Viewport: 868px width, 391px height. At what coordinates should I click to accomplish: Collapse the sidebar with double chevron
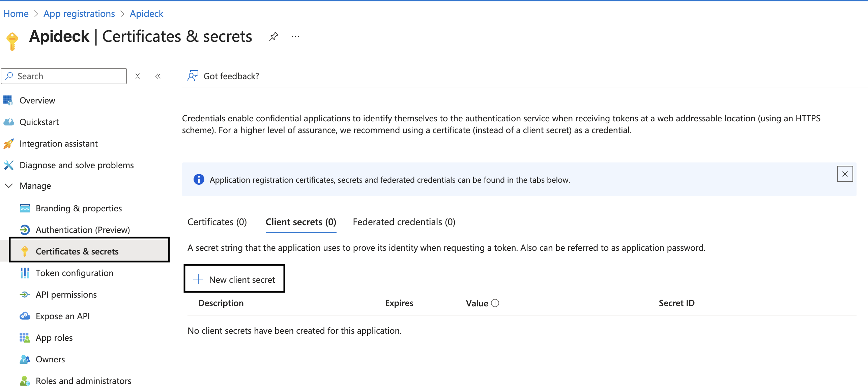tap(158, 76)
